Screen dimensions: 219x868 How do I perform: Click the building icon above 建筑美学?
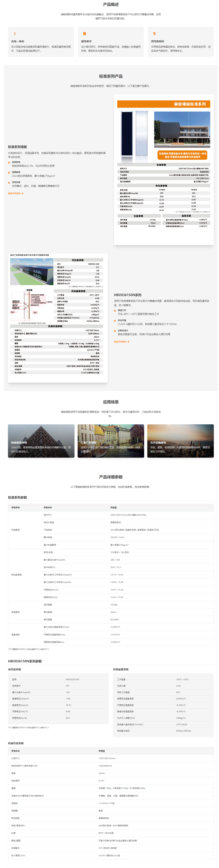(85, 34)
